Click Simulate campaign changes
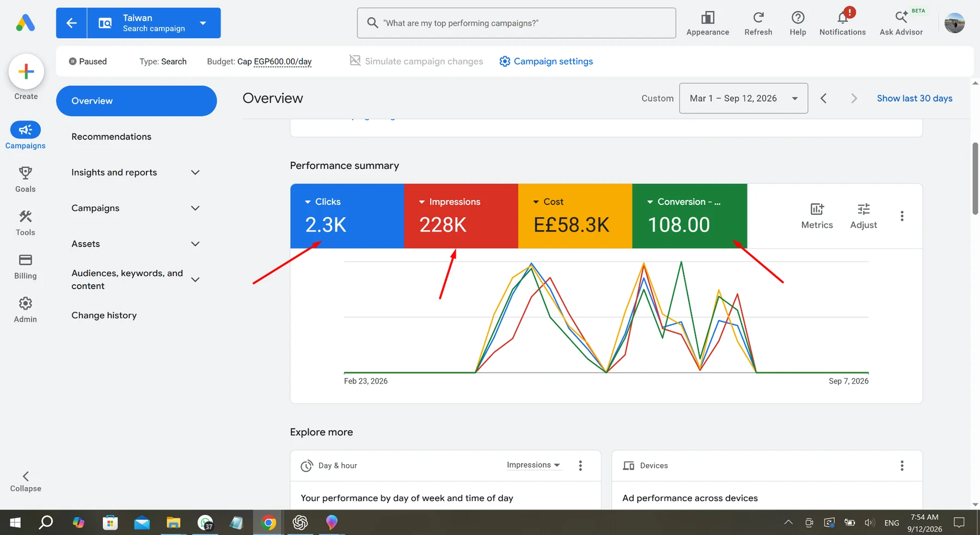The width and height of the screenshot is (980, 535). click(x=416, y=61)
